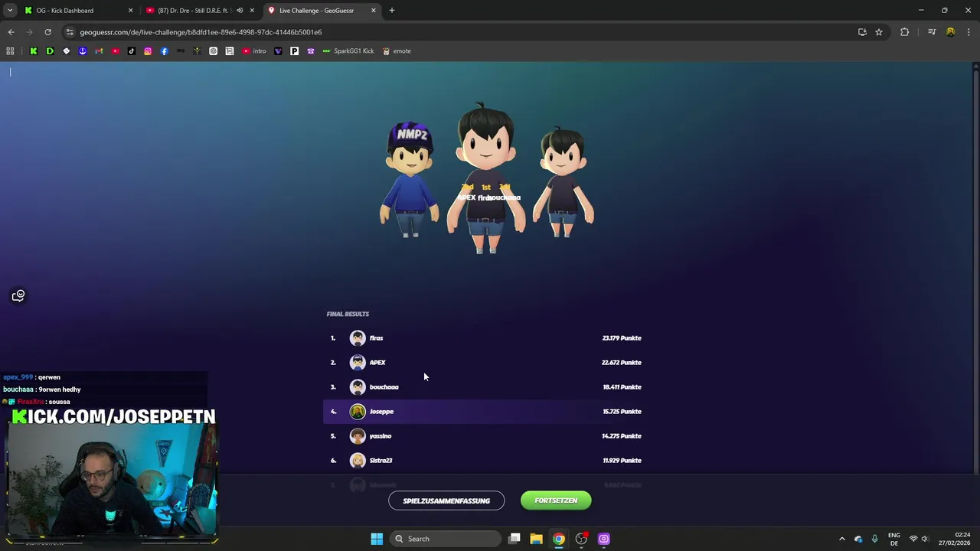Image resolution: width=980 pixels, height=551 pixels.
Task: Click the SPIELZUSAMMENFASSUNG button
Action: [446, 500]
